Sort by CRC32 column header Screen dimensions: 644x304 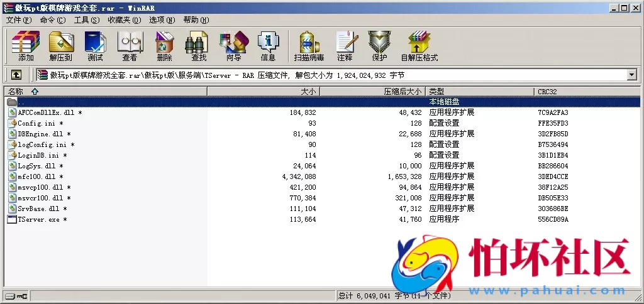point(587,92)
